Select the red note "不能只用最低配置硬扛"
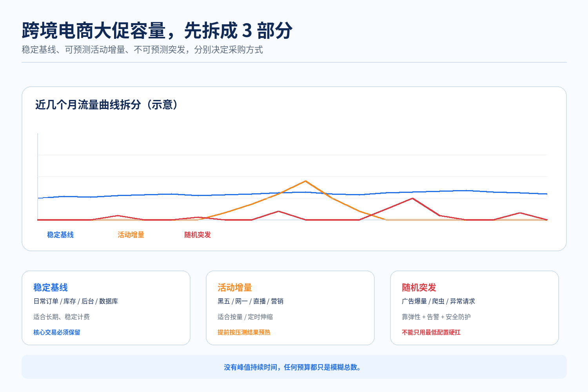 click(431, 332)
